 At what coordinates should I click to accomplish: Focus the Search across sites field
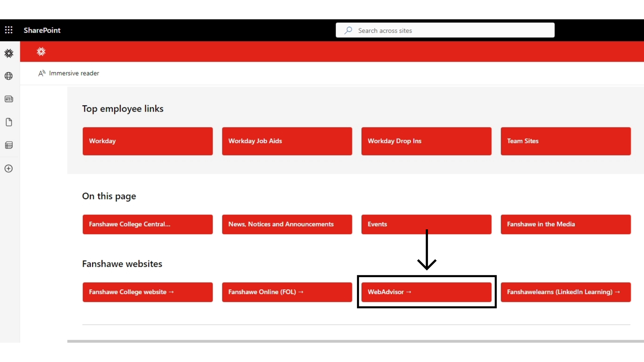(x=445, y=30)
